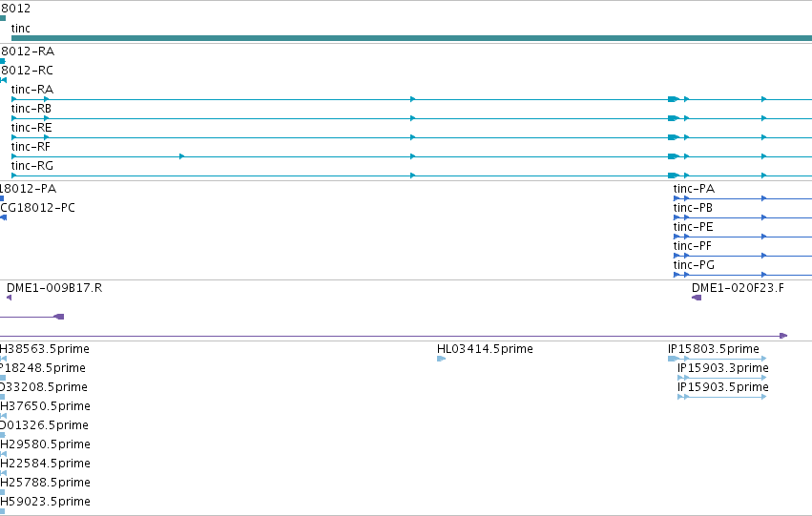812x516 pixels.
Task: Select the H38563.5prime EST label
Action: (x=45, y=349)
